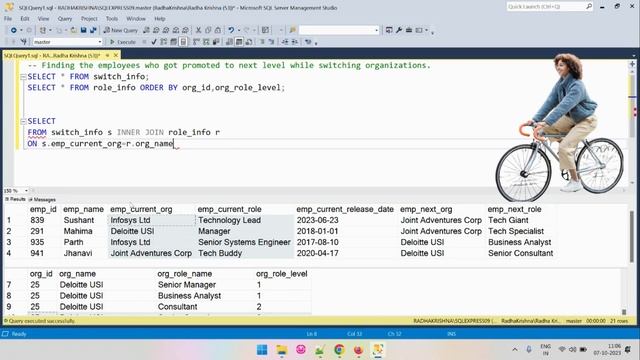Image resolution: width=640 pixels, height=360 pixels.
Task: Click the Open File folder icon
Action: tap(73, 30)
